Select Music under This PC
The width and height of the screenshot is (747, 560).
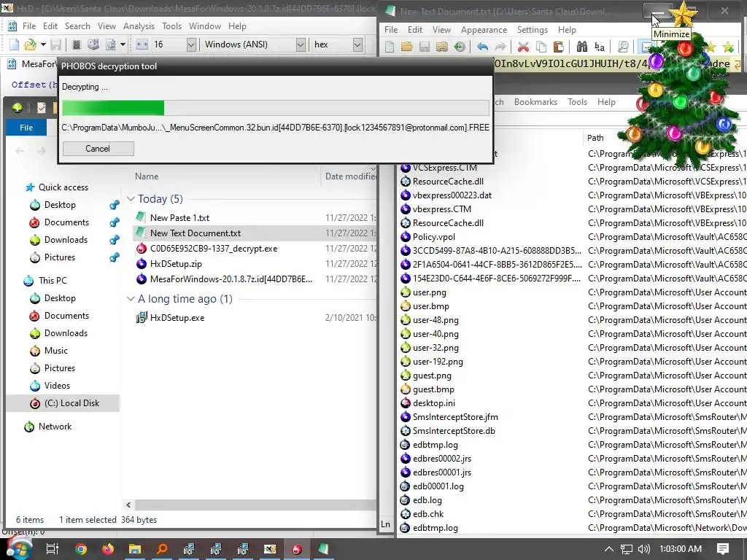click(55, 351)
